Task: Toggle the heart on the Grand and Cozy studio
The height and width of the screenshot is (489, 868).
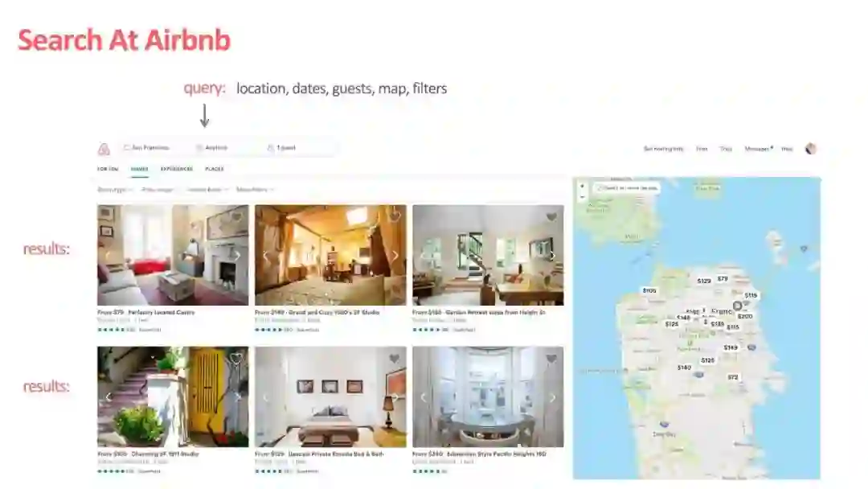Action: coord(394,216)
